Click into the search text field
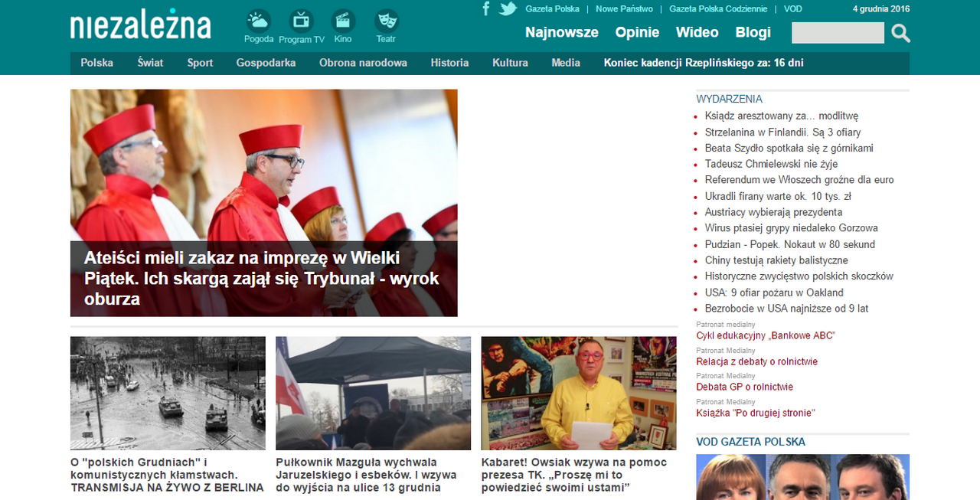Screen dimensions: 980x500 point(838,33)
